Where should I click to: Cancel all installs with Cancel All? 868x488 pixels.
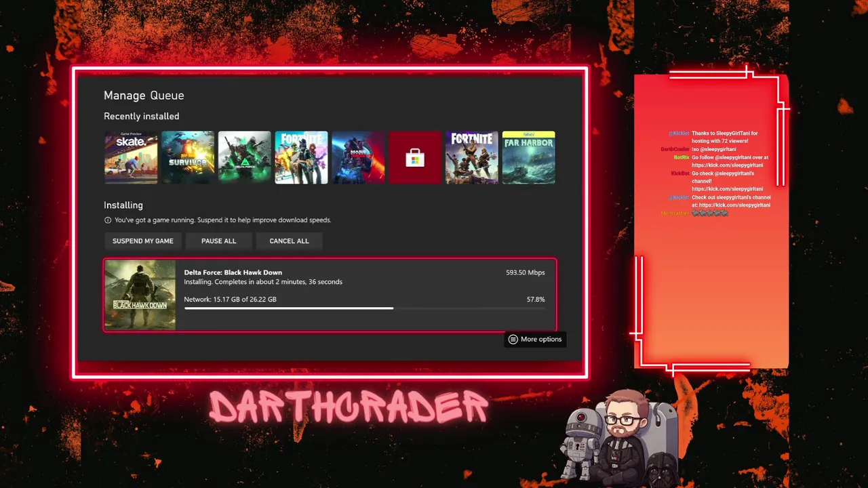pos(289,241)
